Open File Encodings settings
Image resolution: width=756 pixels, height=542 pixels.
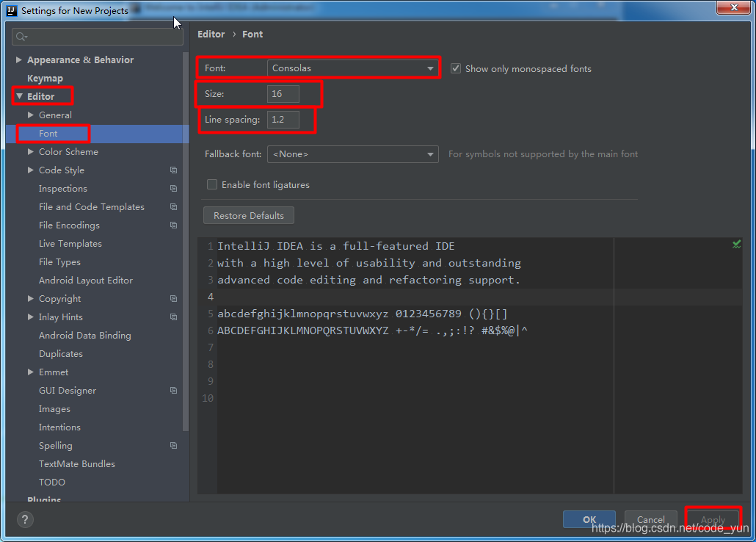click(x=69, y=225)
